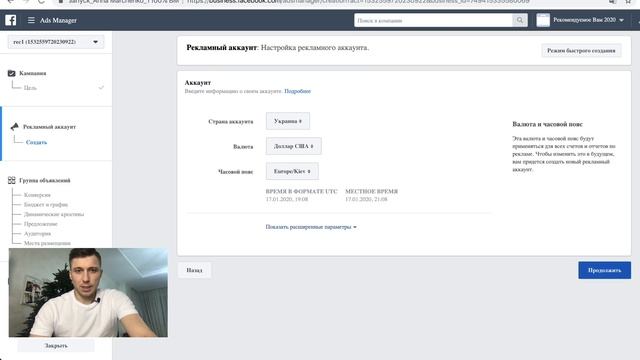Viewport: 640px width, 360px height.
Task: Click the browser reload icon
Action: [41, 2]
